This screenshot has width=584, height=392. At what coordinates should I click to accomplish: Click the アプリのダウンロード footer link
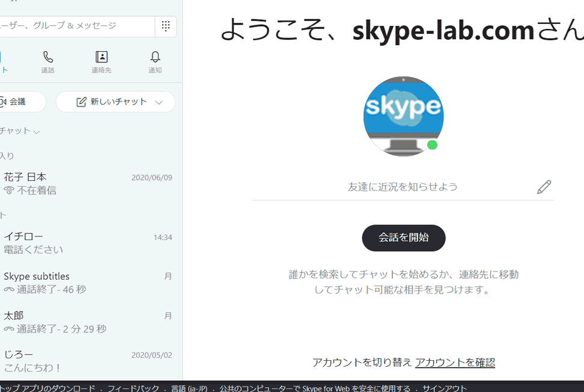pyautogui.click(x=47, y=388)
